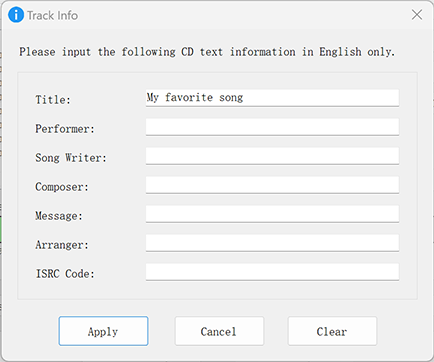Focus the Performer input field

pos(272,127)
